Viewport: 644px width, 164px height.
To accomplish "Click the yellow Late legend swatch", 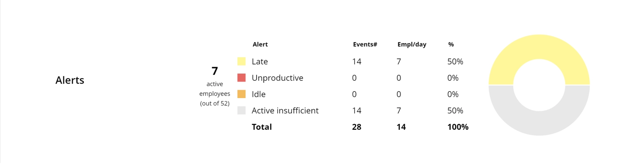I will [242, 61].
